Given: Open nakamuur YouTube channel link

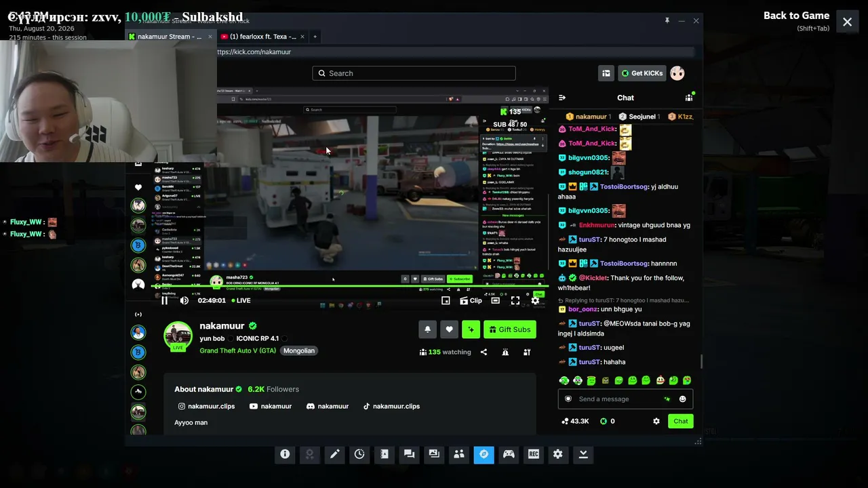Looking at the screenshot, I should (x=271, y=406).
